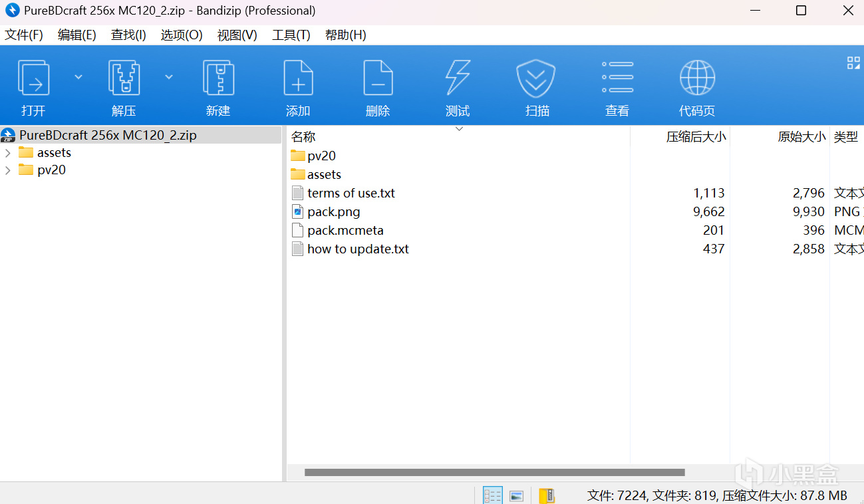Click status bar file count text
This screenshot has height=504, width=864.
pyautogui.click(x=717, y=495)
